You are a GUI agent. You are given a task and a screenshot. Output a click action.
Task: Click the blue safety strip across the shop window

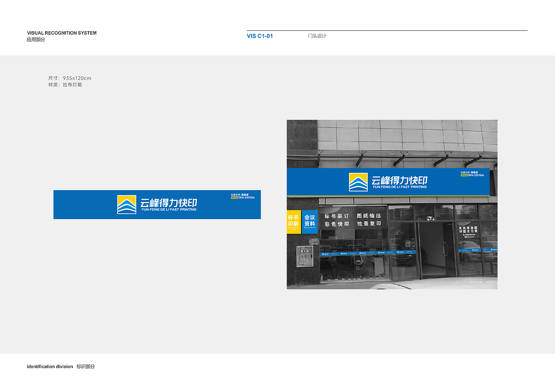[x=368, y=253]
